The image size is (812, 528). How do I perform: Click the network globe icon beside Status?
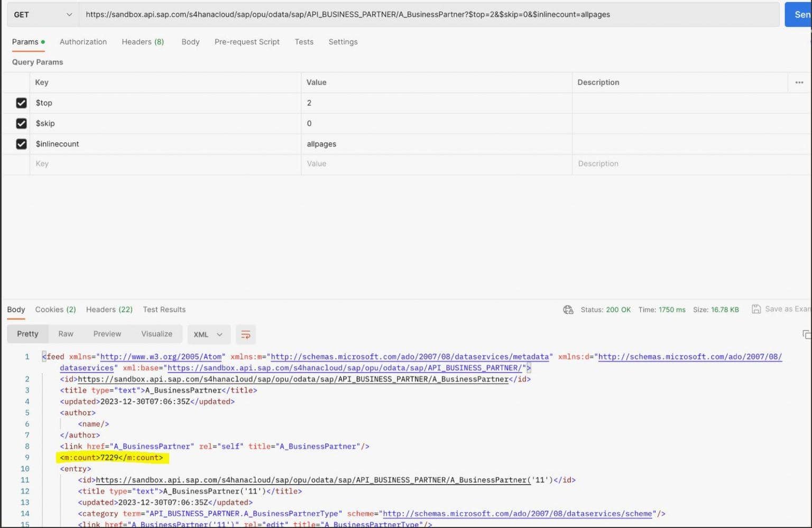pos(568,310)
